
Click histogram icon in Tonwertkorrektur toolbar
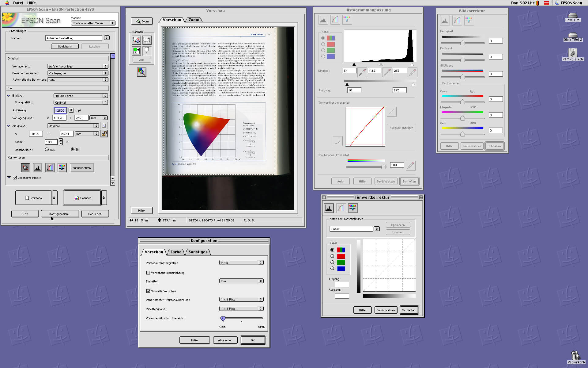(x=329, y=208)
